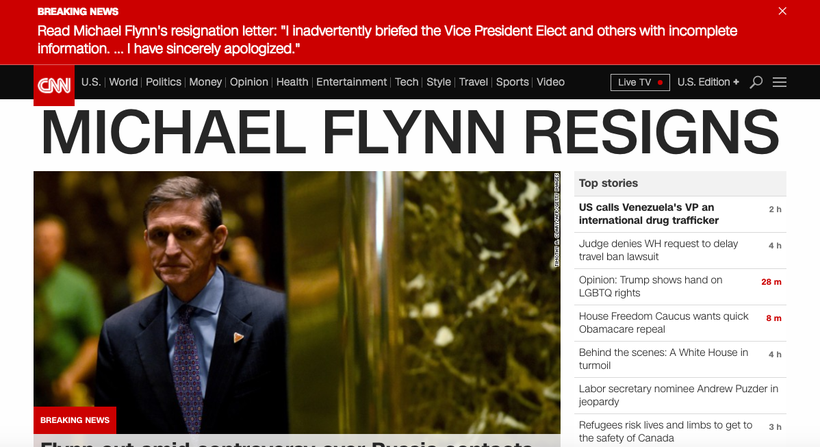Dismiss the breaking news banner
Screen dimensions: 820x447
pyautogui.click(x=782, y=11)
